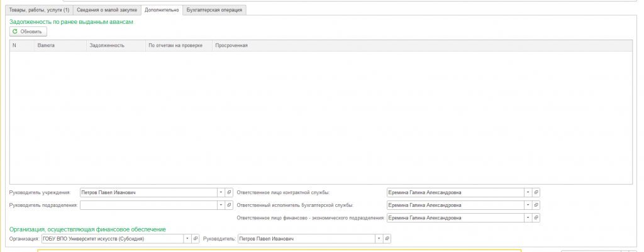Expand the бухгалтерской службы исполнитель dropdown
The image size is (644, 252).
coord(528,205)
